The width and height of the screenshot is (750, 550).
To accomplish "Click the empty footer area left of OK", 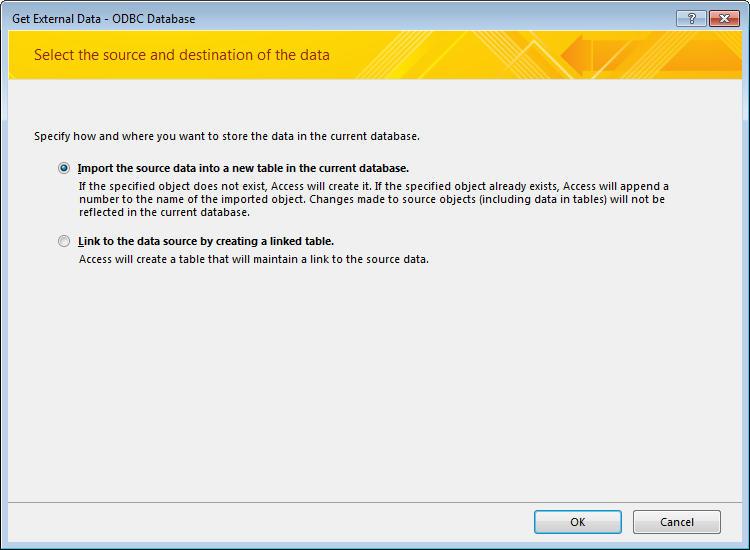I will [268, 522].
